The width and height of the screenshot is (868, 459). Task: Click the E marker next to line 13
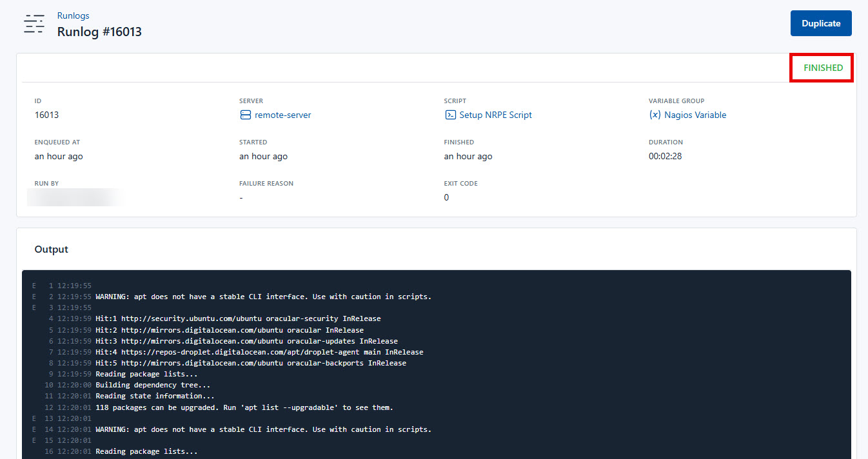34,418
